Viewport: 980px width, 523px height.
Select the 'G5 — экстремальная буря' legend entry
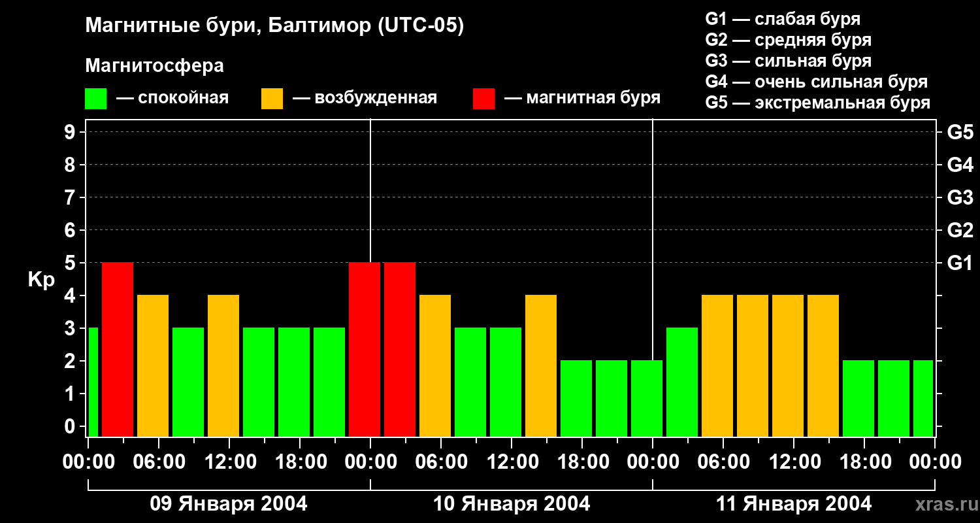tap(817, 103)
